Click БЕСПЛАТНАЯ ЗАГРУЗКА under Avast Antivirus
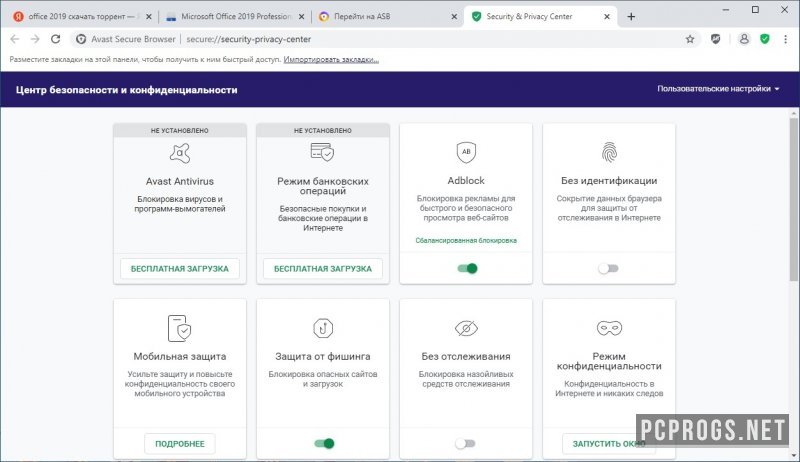 [x=180, y=269]
